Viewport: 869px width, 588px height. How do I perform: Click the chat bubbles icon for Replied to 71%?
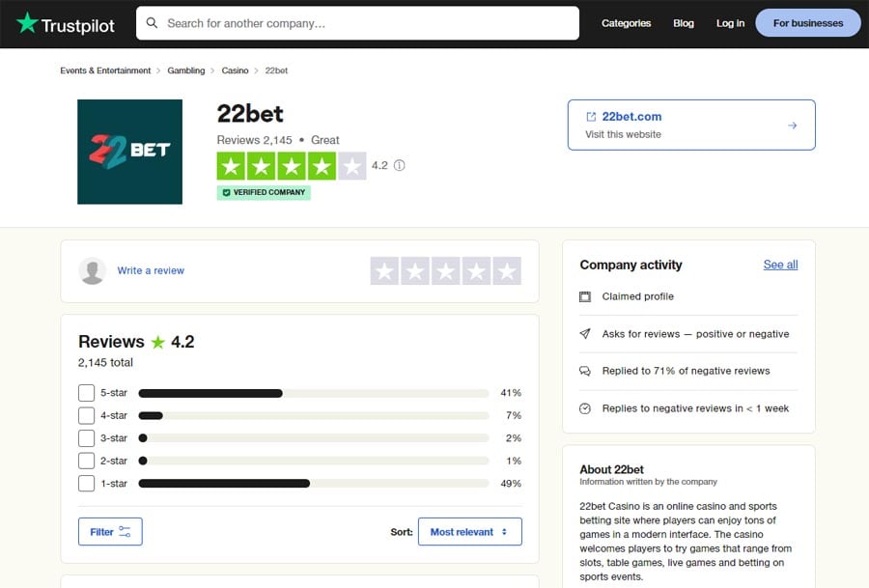(x=585, y=371)
